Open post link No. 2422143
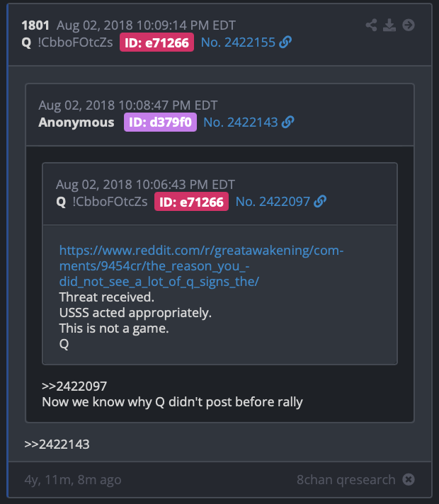439x504 pixels. click(241, 122)
